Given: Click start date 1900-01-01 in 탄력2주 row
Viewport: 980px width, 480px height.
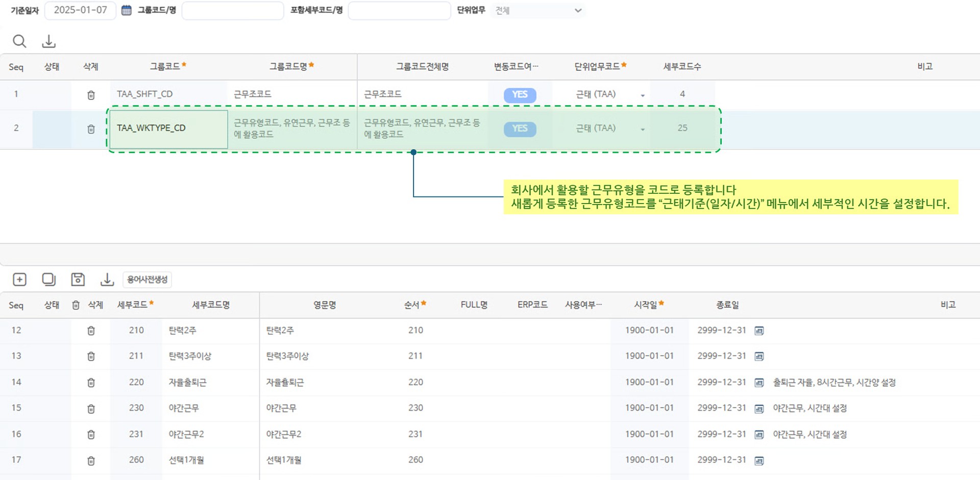Looking at the screenshot, I should pyautogui.click(x=649, y=331).
